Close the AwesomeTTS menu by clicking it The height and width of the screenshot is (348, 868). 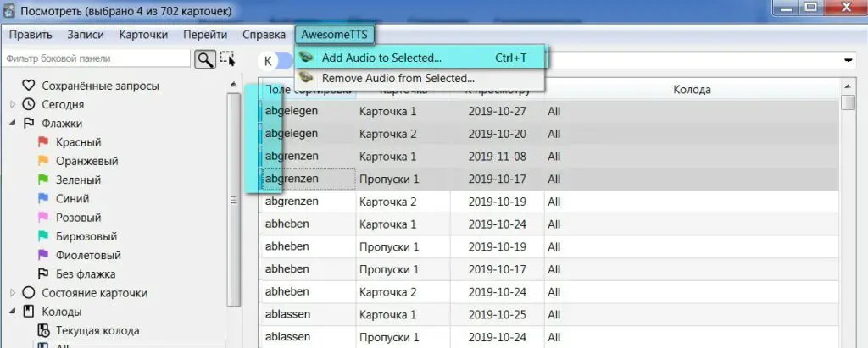[334, 35]
